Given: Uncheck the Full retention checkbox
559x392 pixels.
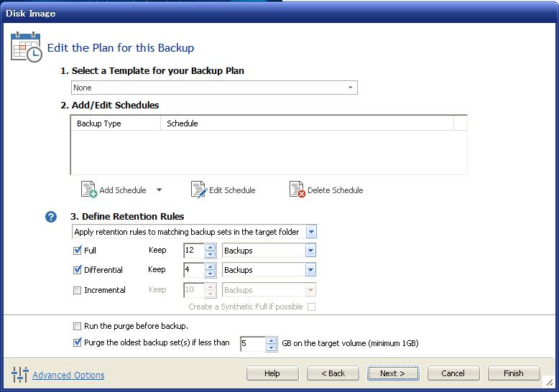Looking at the screenshot, I should coord(78,251).
